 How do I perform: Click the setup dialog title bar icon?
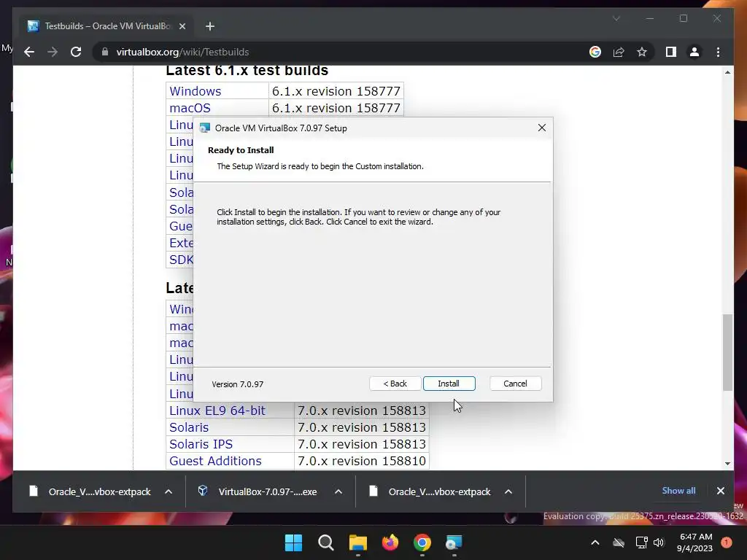pos(205,128)
